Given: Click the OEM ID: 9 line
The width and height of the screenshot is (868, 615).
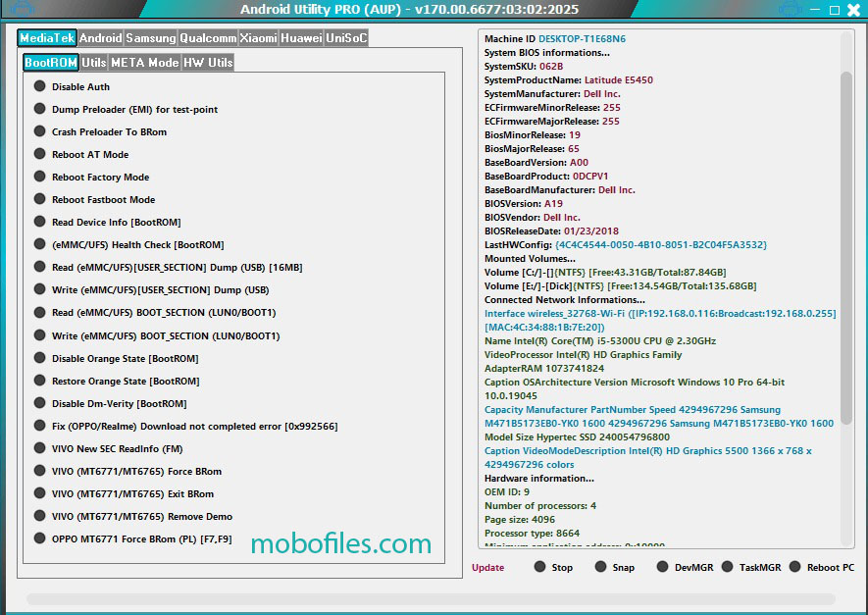Looking at the screenshot, I should pyautogui.click(x=507, y=491).
